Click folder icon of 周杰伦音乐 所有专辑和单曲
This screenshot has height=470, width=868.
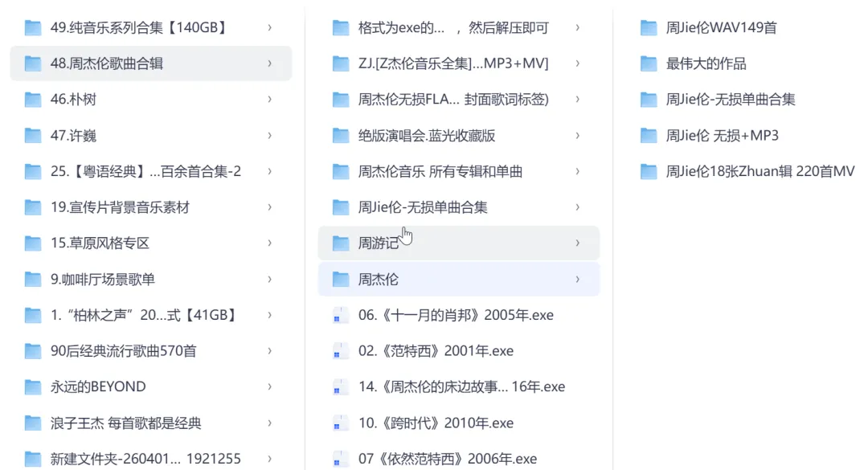point(341,172)
